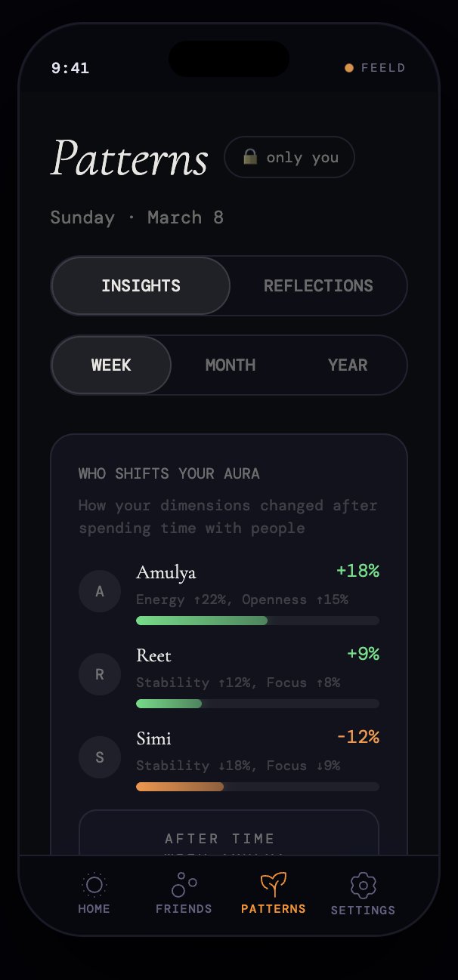Select the Month time range
This screenshot has height=980, width=458.
[x=230, y=365]
